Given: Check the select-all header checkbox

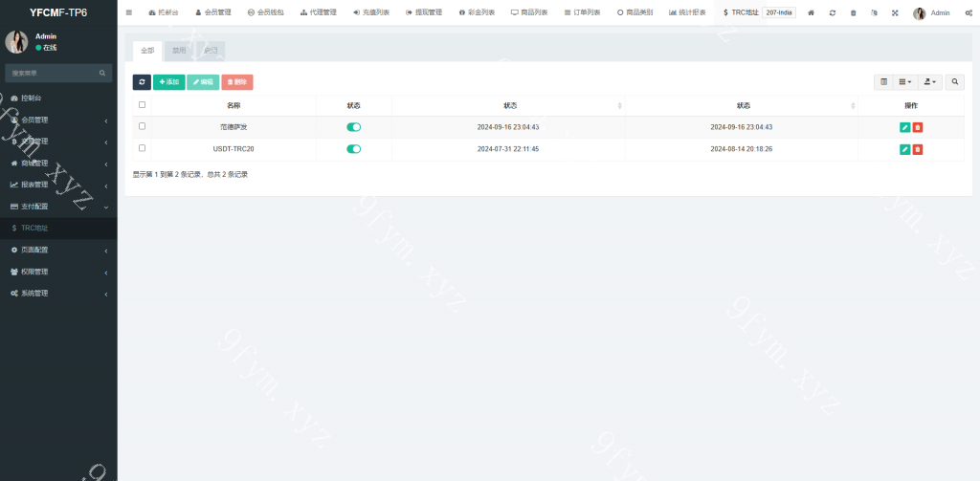Looking at the screenshot, I should tap(142, 105).
